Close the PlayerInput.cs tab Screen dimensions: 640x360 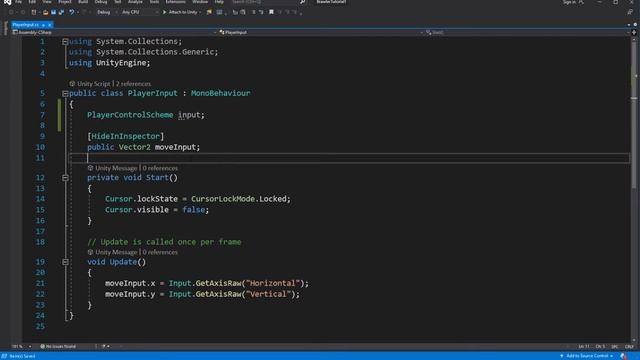(x=50, y=25)
